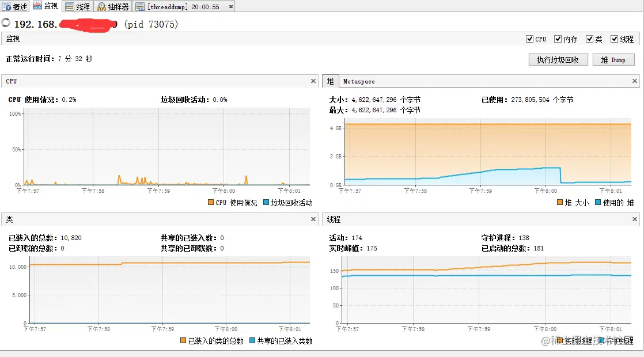644x357 pixels.
Task: Click the orange CPU 使用情况 legend swatch
Action: click(x=211, y=202)
